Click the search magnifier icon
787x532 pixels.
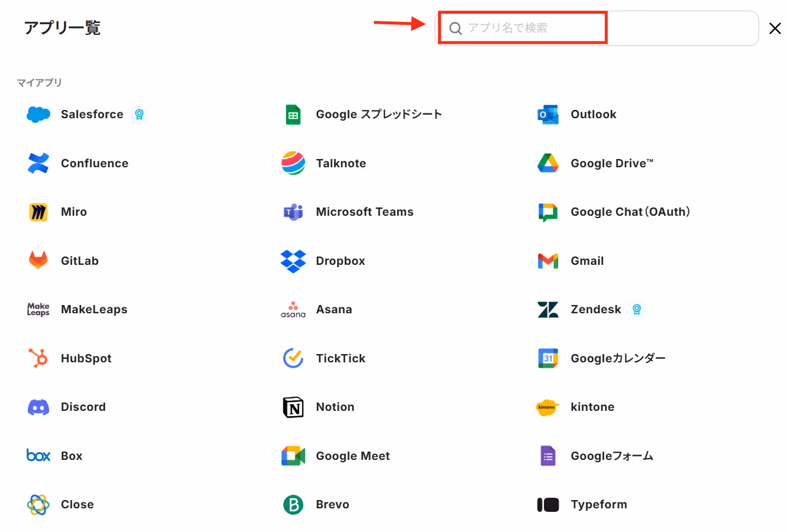(455, 28)
